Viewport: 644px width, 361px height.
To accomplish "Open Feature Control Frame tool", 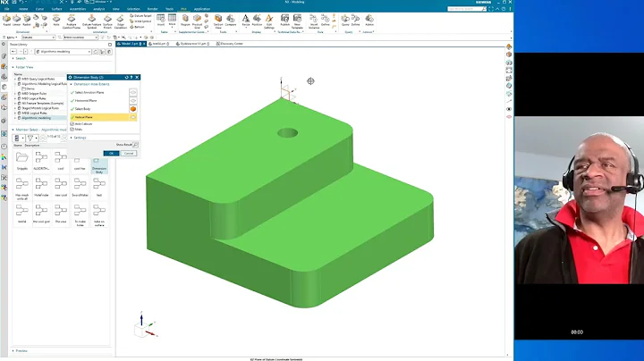I will [72, 21].
